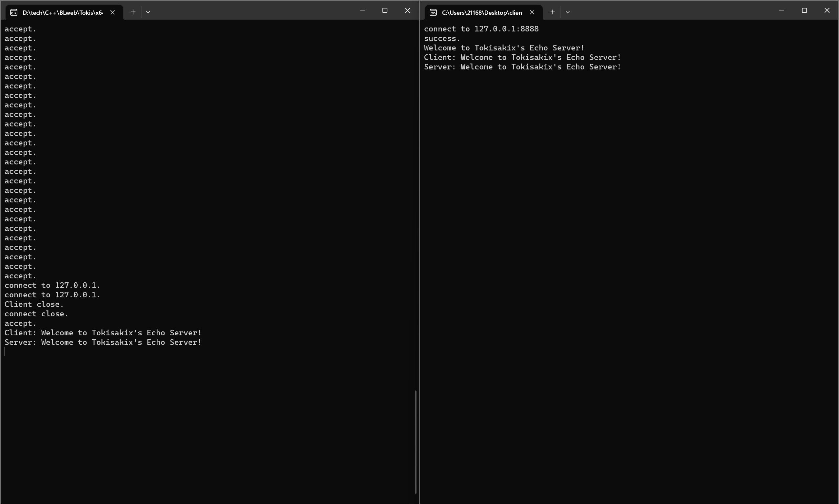Image resolution: width=839 pixels, height=504 pixels.
Task: Expand profile dropdown in left terminal
Action: [148, 12]
